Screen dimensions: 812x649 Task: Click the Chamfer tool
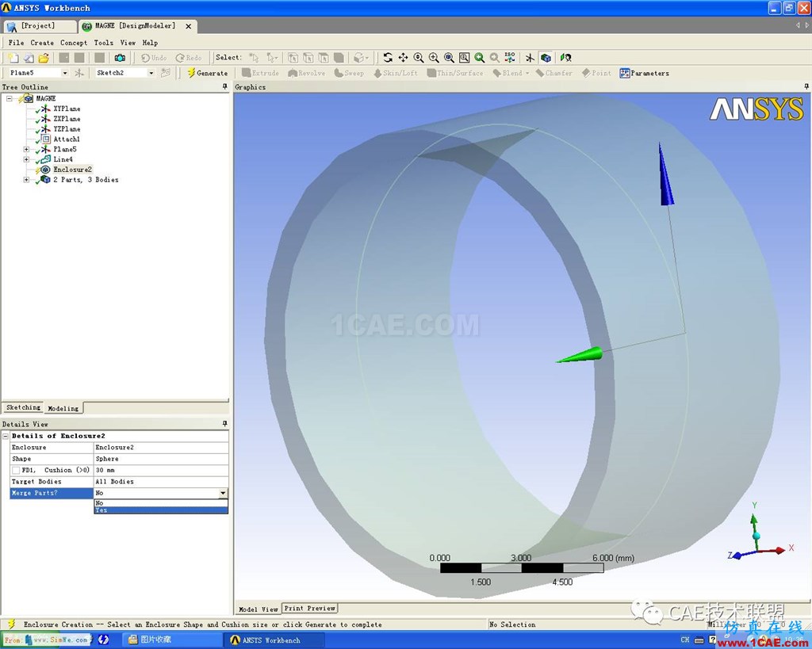[x=554, y=73]
